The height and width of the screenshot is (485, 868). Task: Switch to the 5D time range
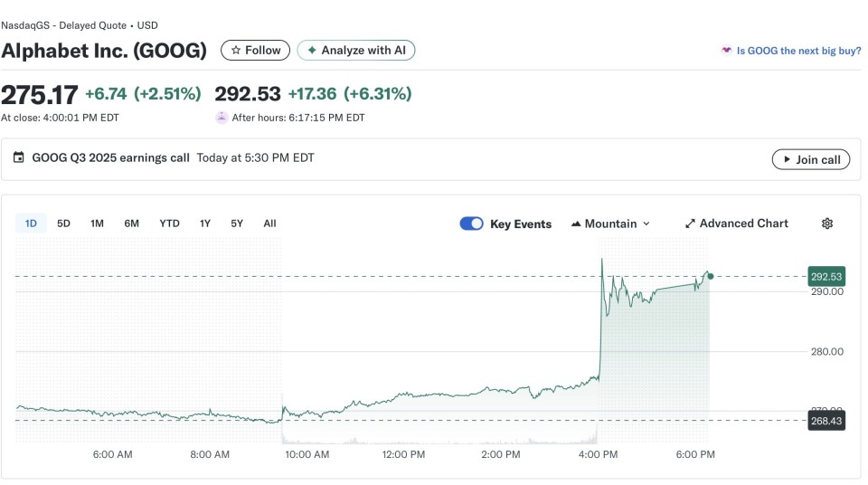(x=63, y=223)
